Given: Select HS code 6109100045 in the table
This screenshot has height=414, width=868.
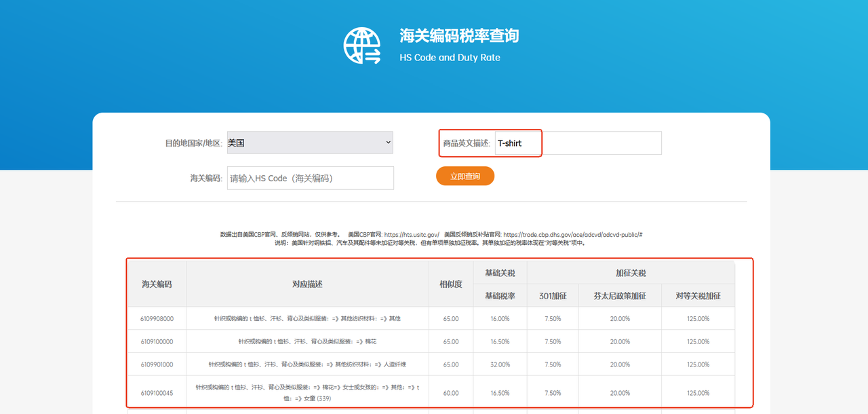Looking at the screenshot, I should click(x=157, y=393).
